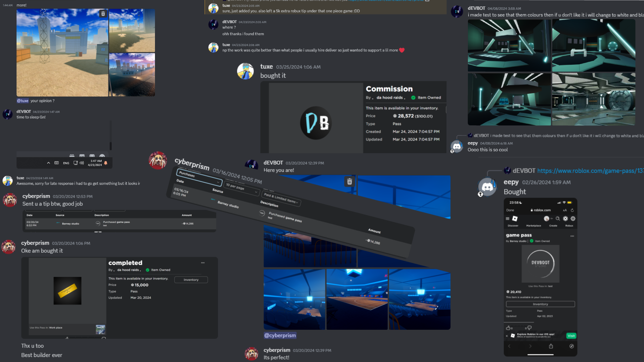
Task: Open hamburger menu in phone Roblox page
Action: point(507,219)
